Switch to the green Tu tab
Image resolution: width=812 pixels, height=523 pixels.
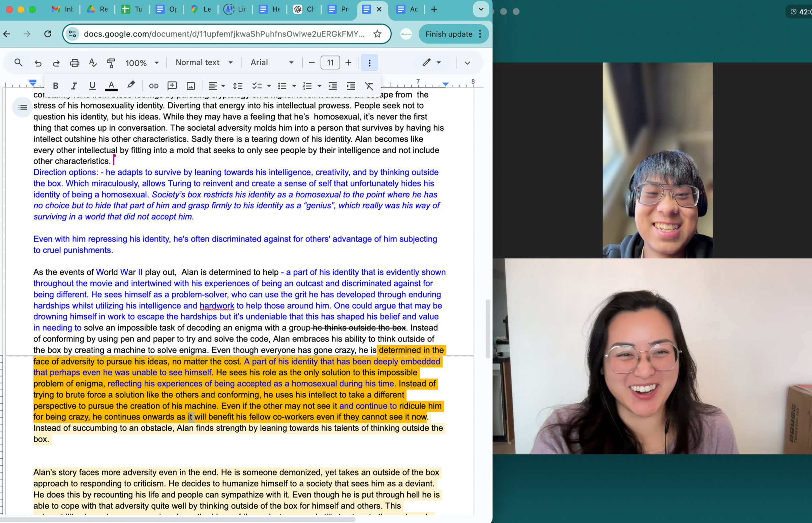[132, 9]
